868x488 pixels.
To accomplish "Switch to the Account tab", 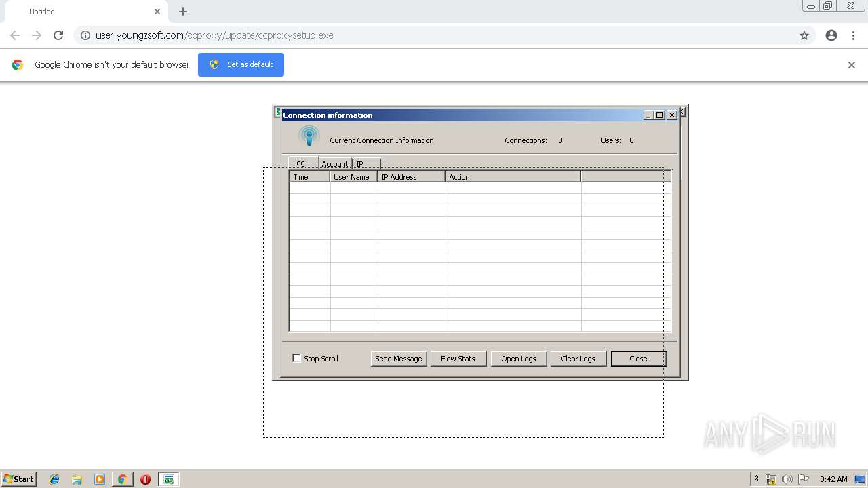I will (335, 163).
